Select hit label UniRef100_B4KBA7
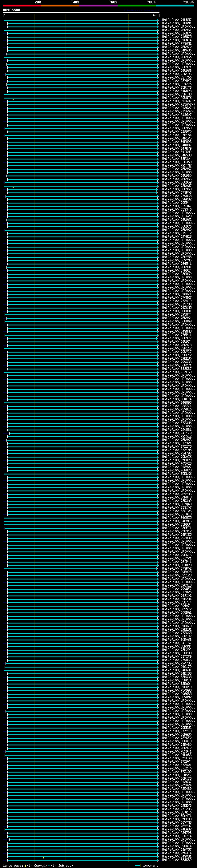The height and width of the screenshot is (868, 197). [177, 145]
